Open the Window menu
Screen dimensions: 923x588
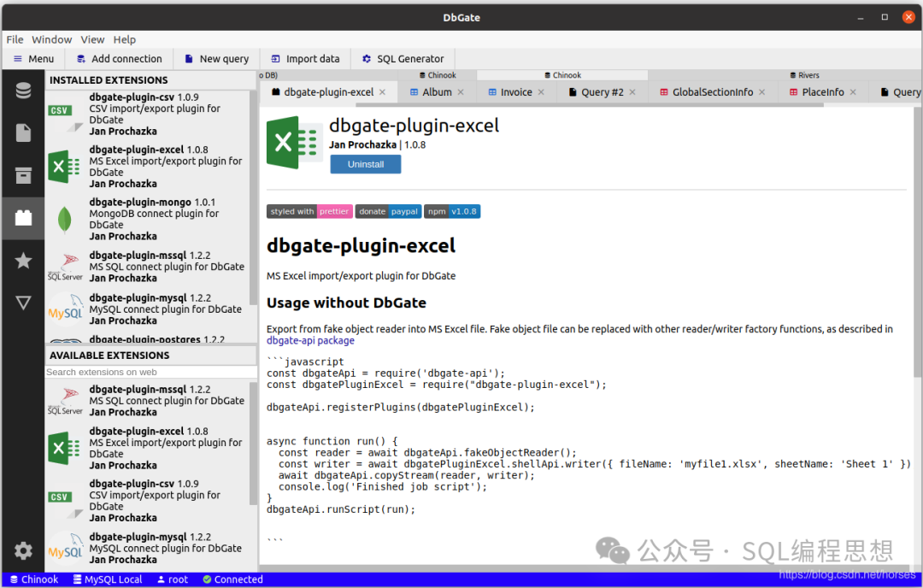[51, 39]
